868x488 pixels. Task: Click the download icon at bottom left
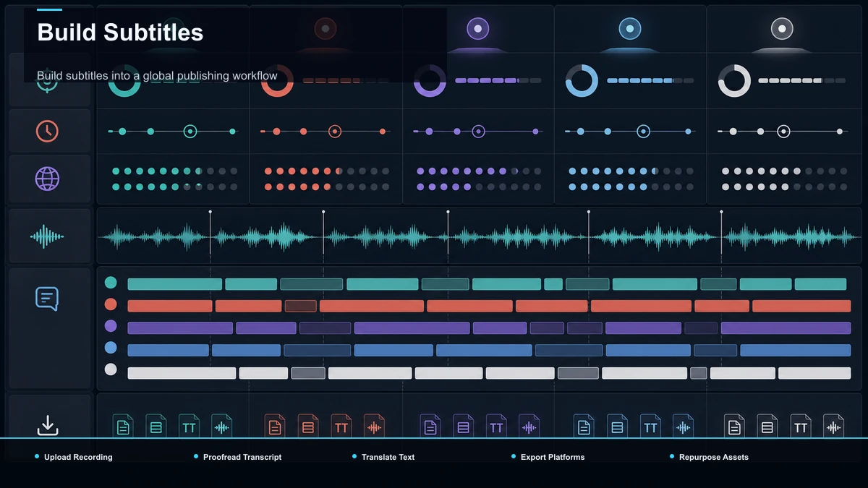(x=48, y=425)
